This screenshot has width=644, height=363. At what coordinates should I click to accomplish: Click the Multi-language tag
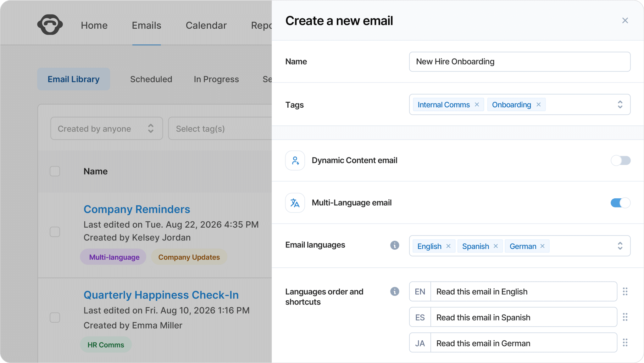coord(113,257)
